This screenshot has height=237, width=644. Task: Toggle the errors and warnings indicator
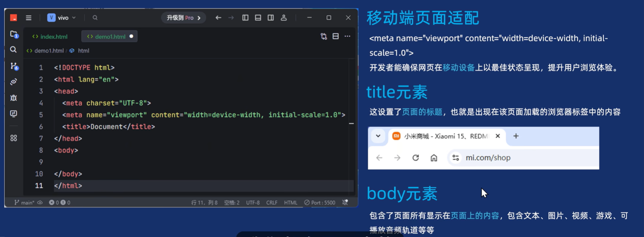point(59,202)
